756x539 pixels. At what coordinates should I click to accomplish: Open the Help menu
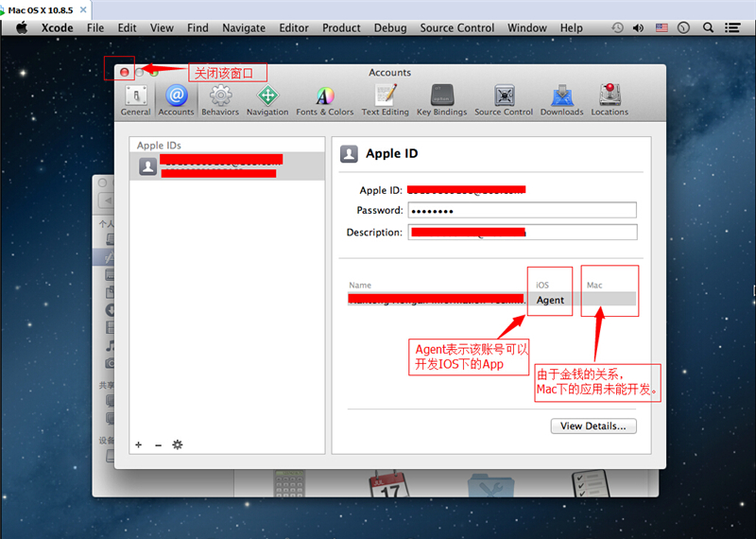pyautogui.click(x=572, y=28)
